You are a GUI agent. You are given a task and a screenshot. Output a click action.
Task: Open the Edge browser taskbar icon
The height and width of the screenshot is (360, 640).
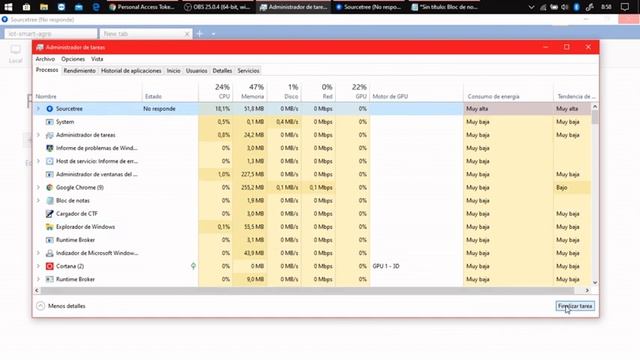click(x=96, y=7)
